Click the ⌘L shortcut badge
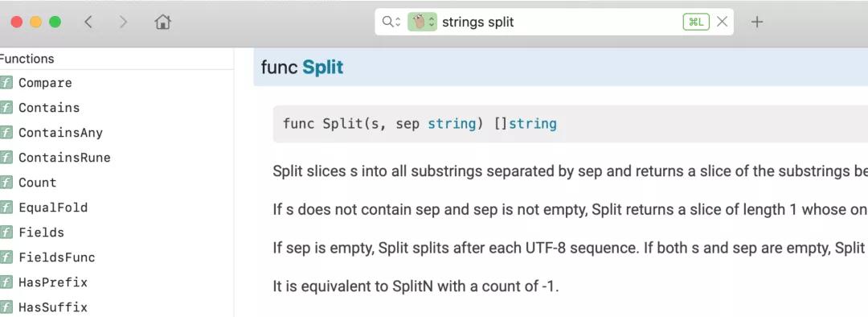The width and height of the screenshot is (868, 317). click(x=696, y=23)
